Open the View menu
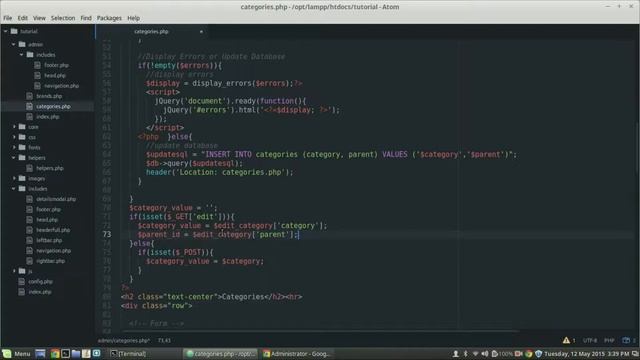This screenshot has width=640, height=360. pyautogui.click(x=39, y=18)
